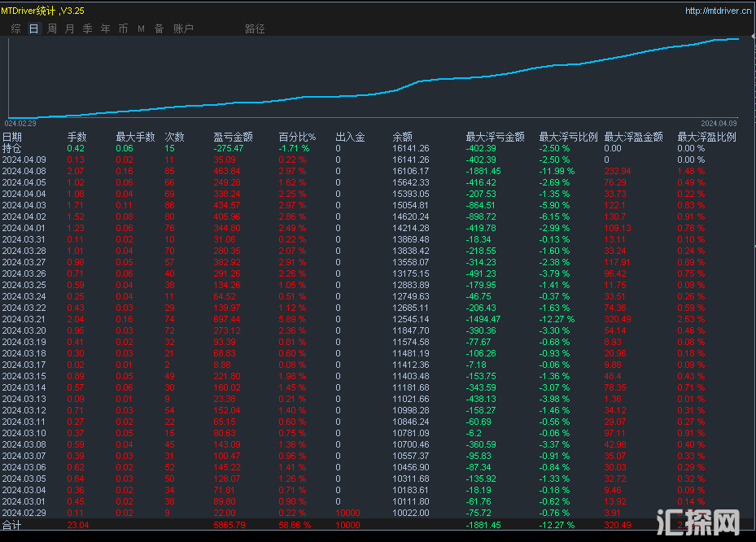Open the mtdriver.cn website link

(717, 11)
